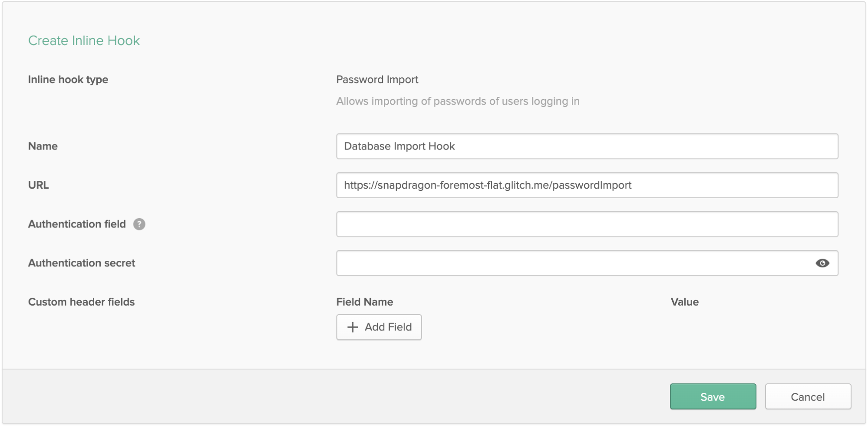Click the Inline hook type label
Screen dimensions: 868x426
pyautogui.click(x=68, y=80)
